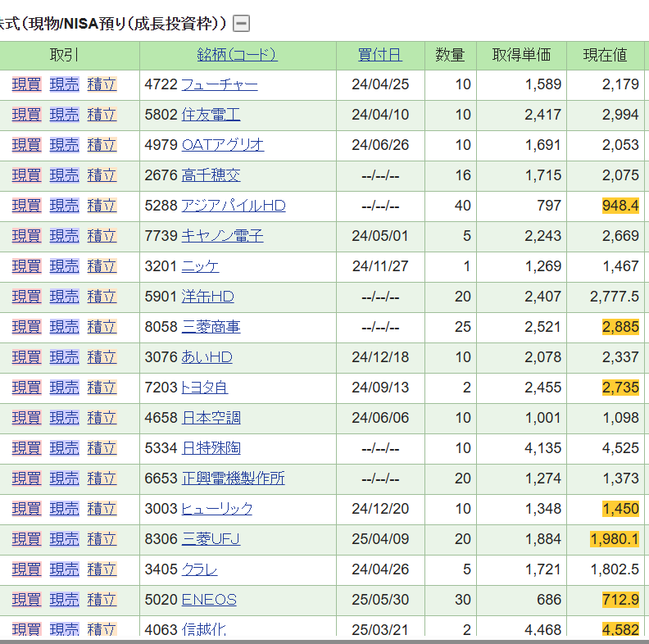Viewport: 649px width, 644px height.
Task: Sort by 買付日 column header
Action: pyautogui.click(x=380, y=55)
